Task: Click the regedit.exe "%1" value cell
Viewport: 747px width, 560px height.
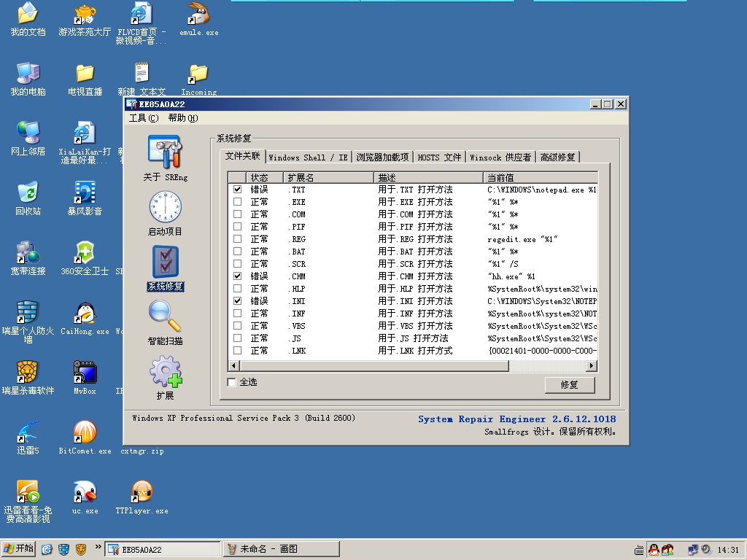Action: pyautogui.click(x=522, y=239)
